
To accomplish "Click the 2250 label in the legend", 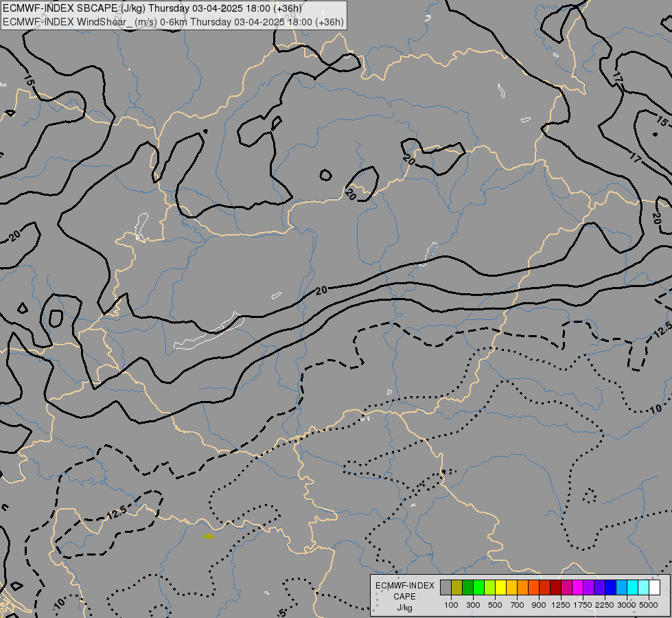I will (604, 605).
